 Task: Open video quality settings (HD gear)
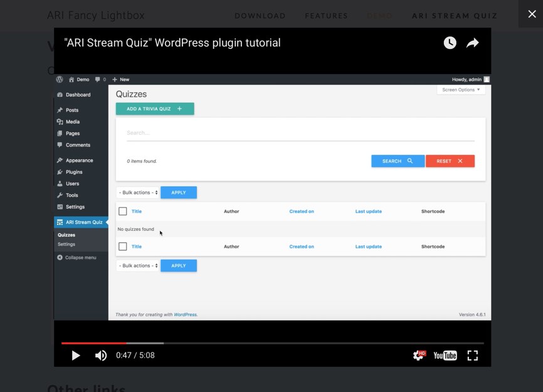click(419, 355)
